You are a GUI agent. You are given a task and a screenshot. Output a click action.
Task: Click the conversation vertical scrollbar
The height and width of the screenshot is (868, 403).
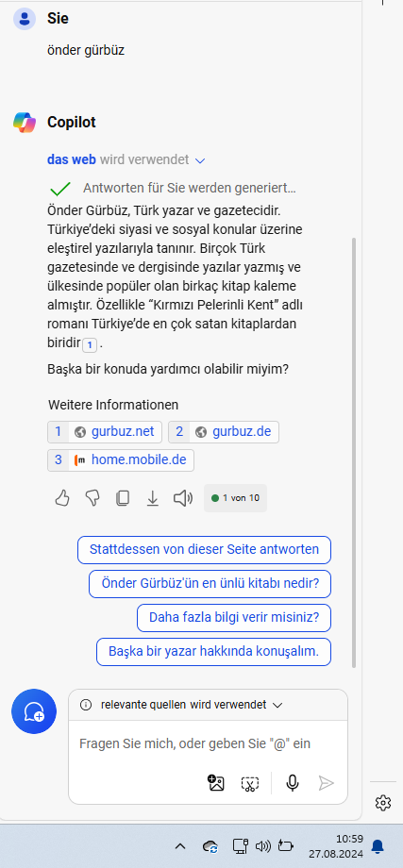coord(354,452)
